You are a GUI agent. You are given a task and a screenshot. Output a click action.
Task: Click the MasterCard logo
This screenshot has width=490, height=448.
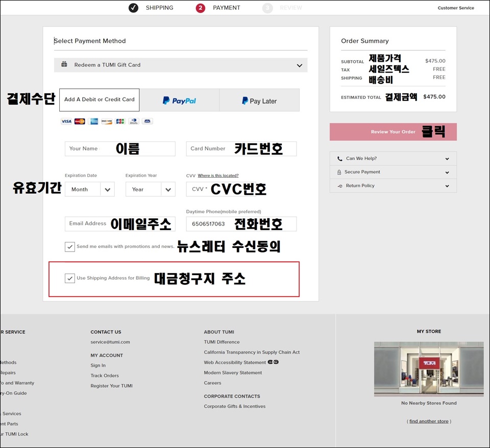[80, 121]
